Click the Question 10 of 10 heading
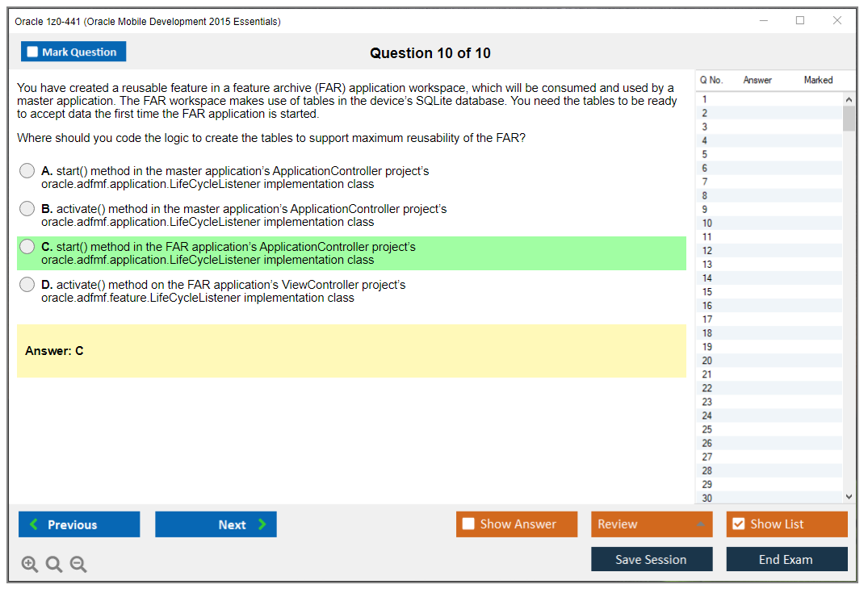This screenshot has height=593, width=868. [x=430, y=53]
